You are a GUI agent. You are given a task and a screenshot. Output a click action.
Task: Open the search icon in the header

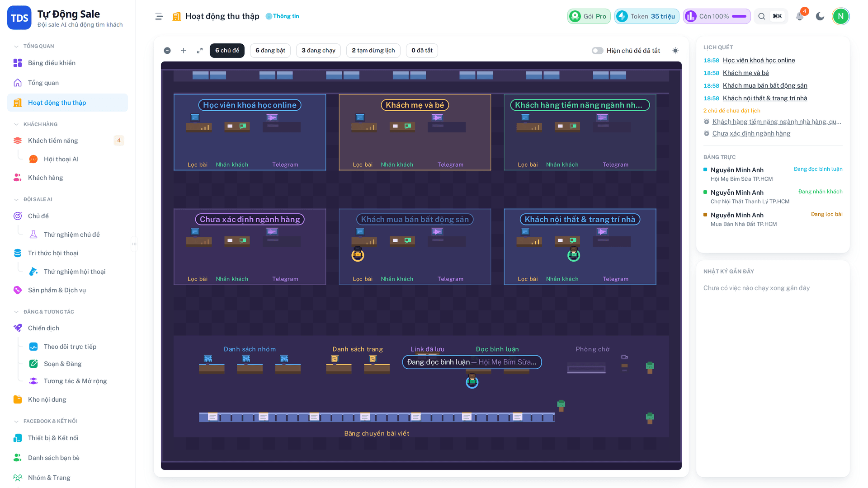[762, 16]
